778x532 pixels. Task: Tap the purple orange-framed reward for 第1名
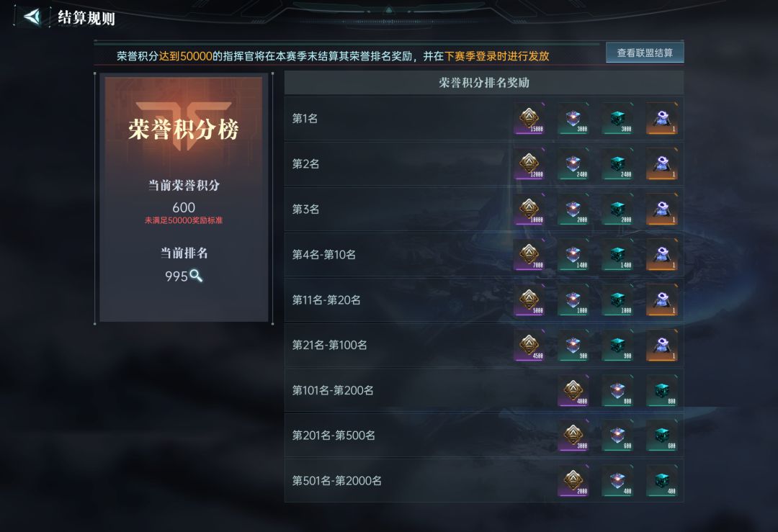(x=662, y=119)
